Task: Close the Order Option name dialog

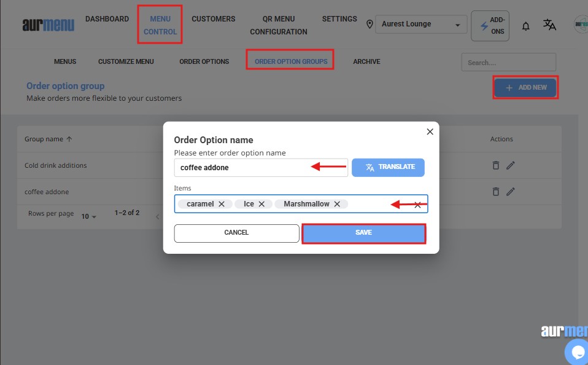Action: click(x=430, y=131)
